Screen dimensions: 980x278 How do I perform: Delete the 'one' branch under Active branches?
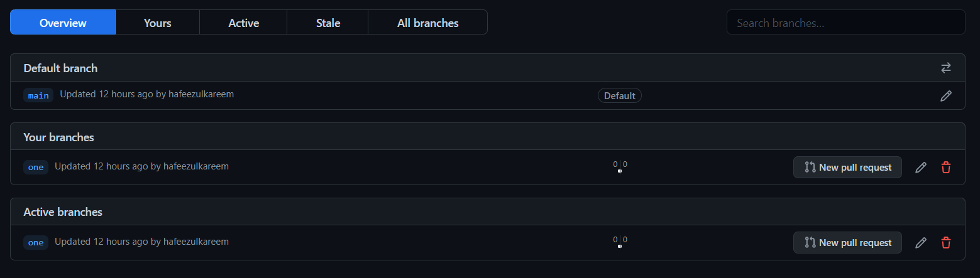(x=945, y=243)
